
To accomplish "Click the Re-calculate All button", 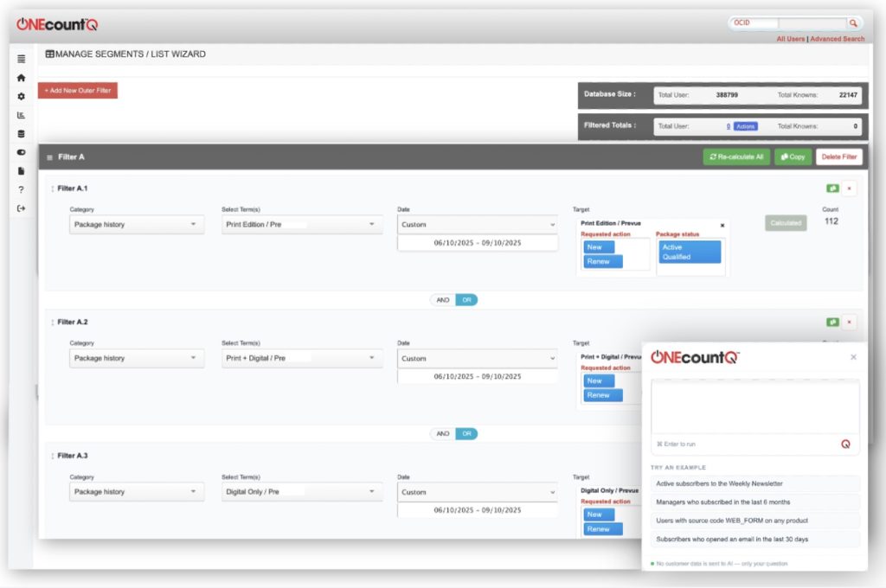I will click(x=736, y=157).
